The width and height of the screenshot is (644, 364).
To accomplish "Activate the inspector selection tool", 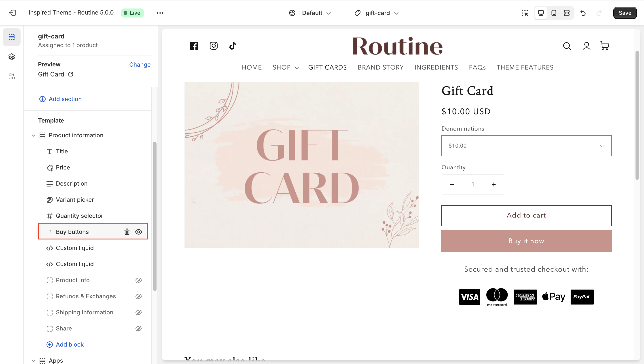I will point(525,13).
